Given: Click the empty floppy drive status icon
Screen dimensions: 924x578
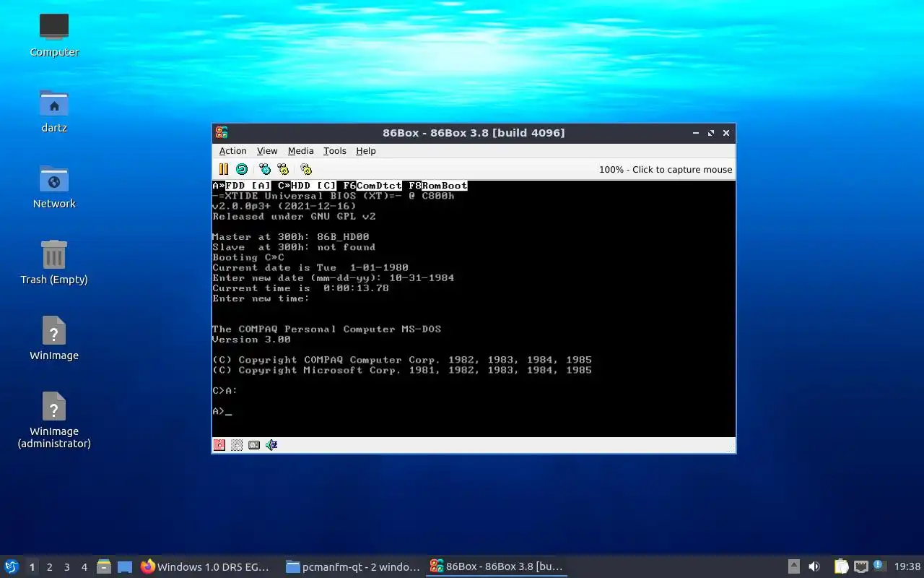Looking at the screenshot, I should pos(237,445).
